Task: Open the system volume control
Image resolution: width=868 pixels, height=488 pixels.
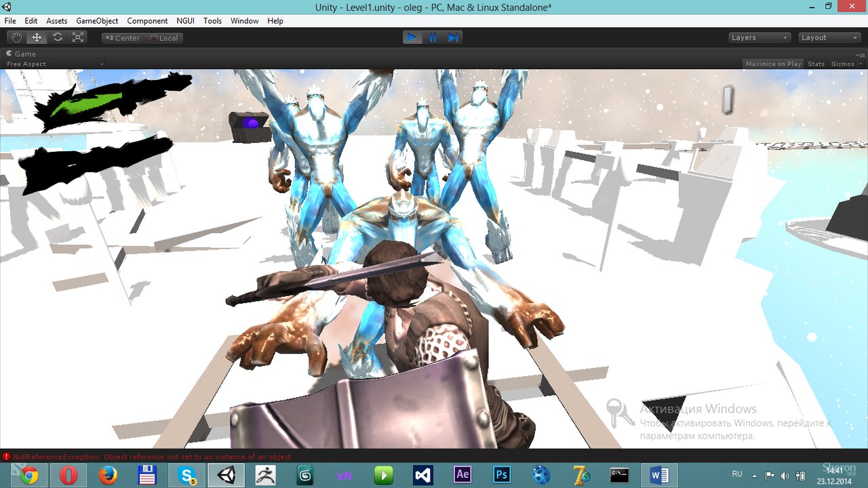Action: pos(785,475)
